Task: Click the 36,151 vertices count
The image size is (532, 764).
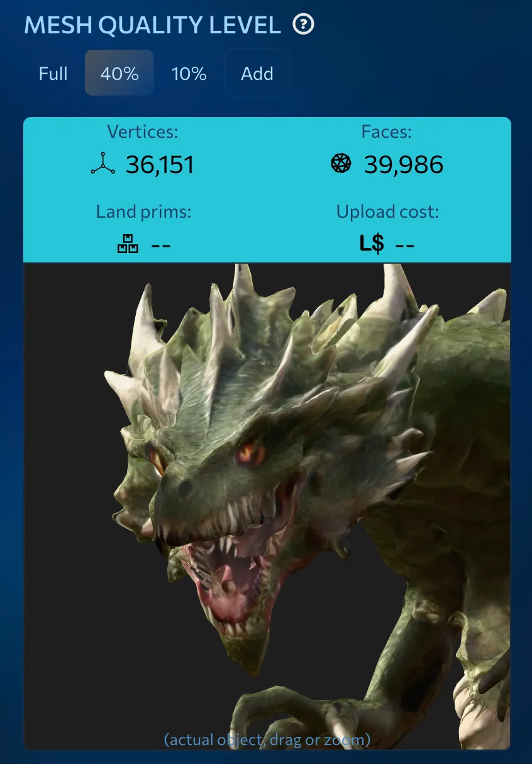Action: [x=160, y=165]
